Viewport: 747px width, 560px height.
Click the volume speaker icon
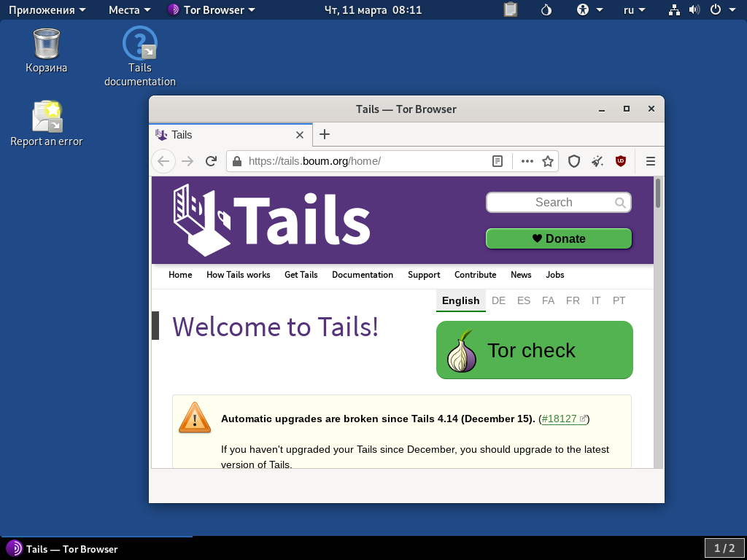(x=694, y=9)
